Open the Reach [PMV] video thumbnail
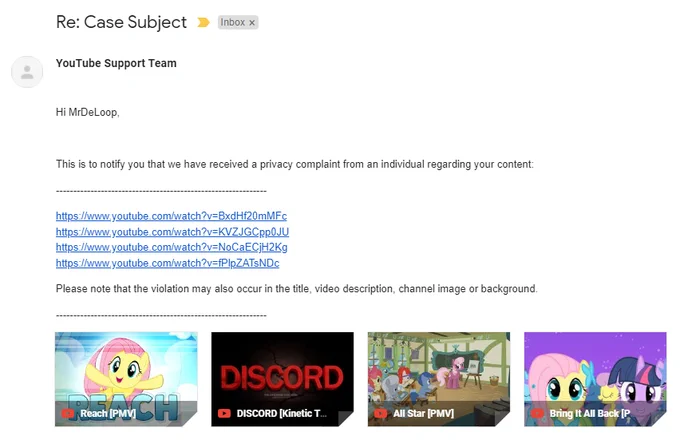 (126, 379)
